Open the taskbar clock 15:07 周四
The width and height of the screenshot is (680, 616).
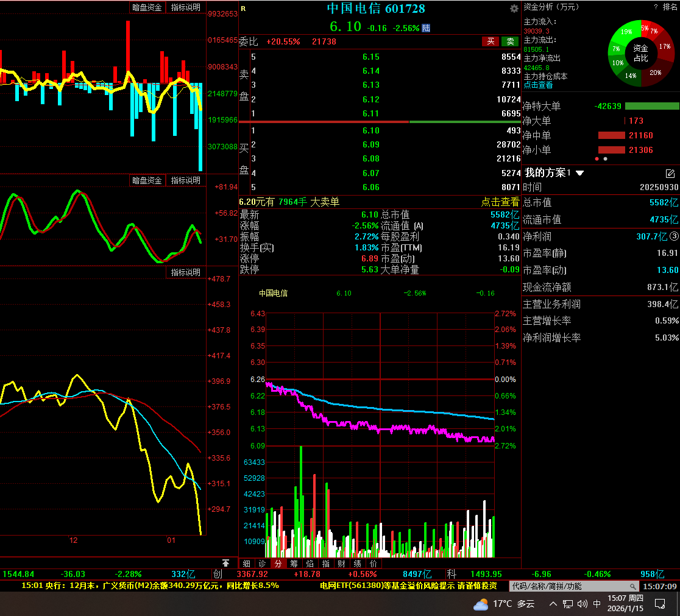click(x=625, y=603)
